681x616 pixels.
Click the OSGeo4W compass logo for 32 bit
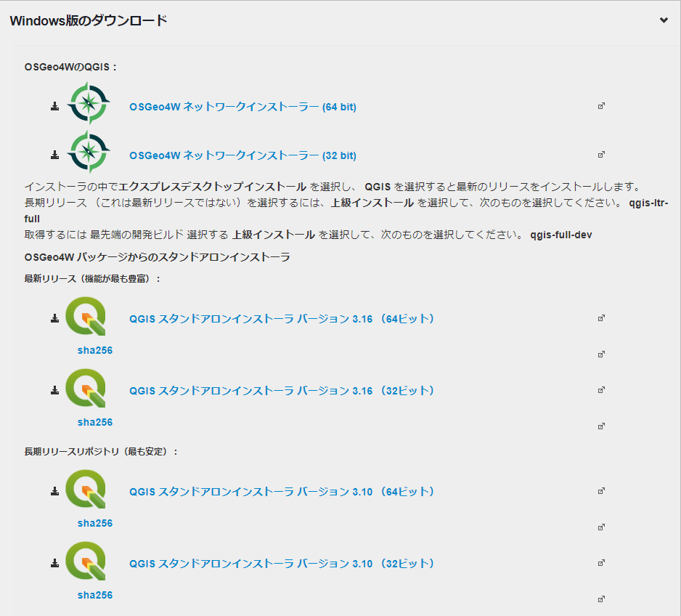(x=88, y=152)
